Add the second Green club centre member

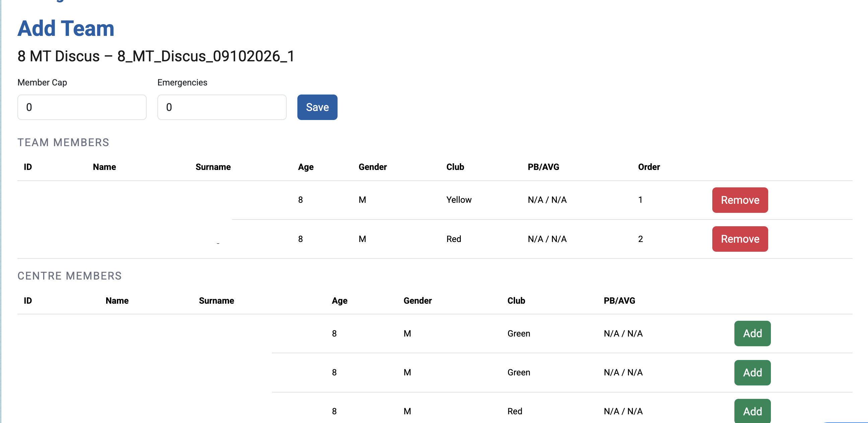(x=752, y=372)
